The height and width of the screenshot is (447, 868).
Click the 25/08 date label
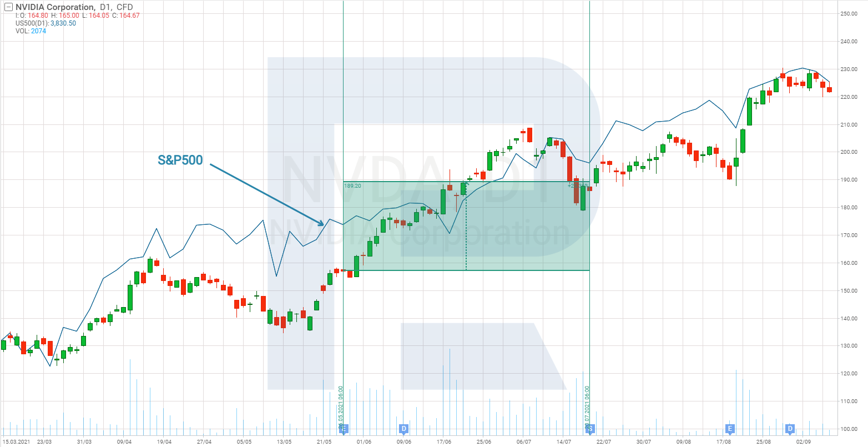coord(764,442)
